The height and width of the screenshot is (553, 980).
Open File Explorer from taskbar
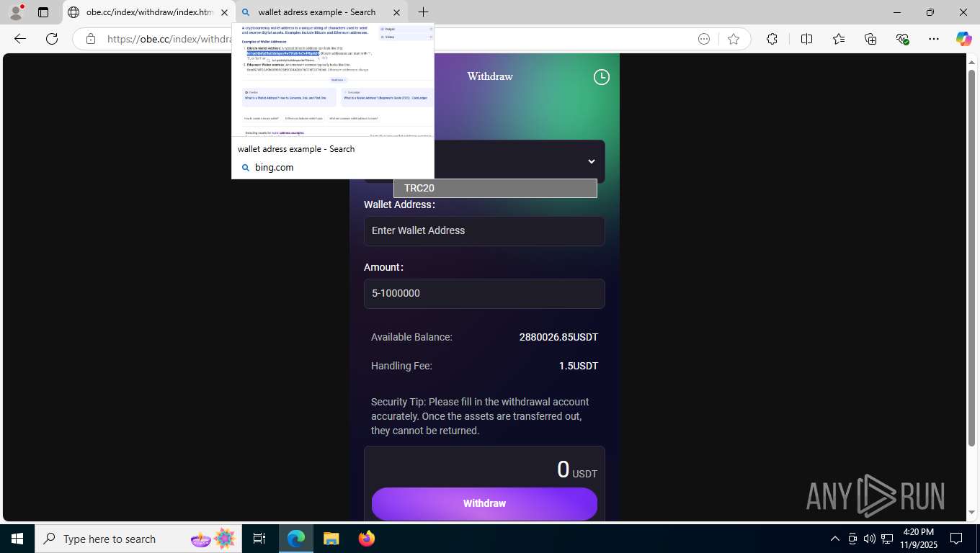pos(331,539)
